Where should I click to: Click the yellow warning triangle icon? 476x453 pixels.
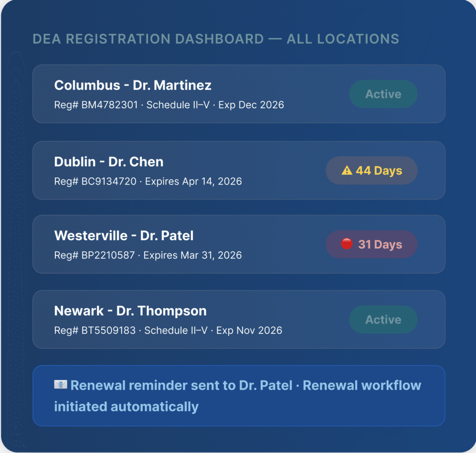tap(347, 171)
